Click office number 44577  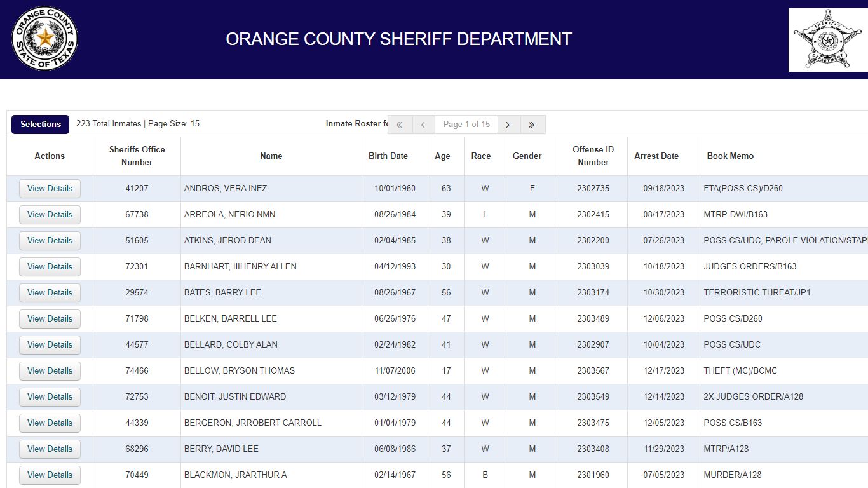pyautogui.click(x=137, y=345)
